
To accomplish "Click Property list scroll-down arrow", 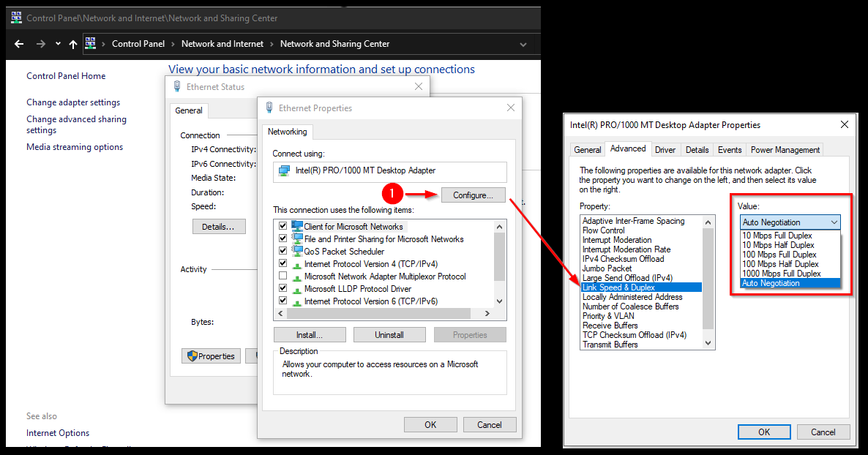I will [x=708, y=343].
